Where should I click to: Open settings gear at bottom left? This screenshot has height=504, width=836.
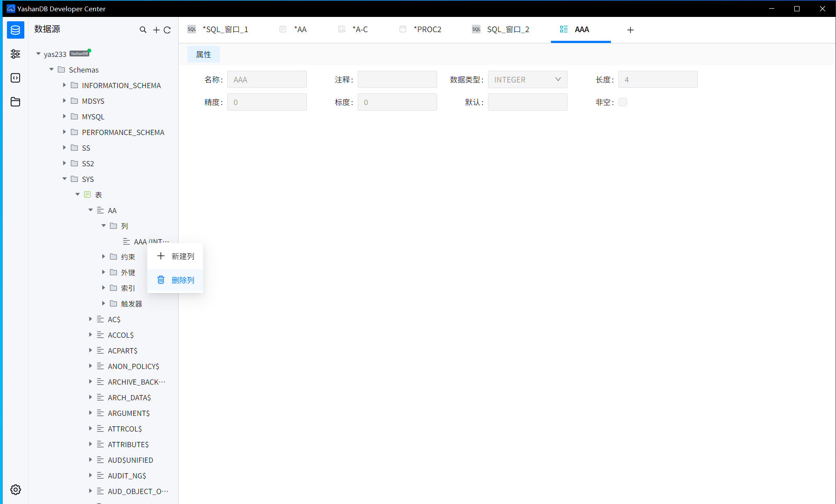click(16, 490)
